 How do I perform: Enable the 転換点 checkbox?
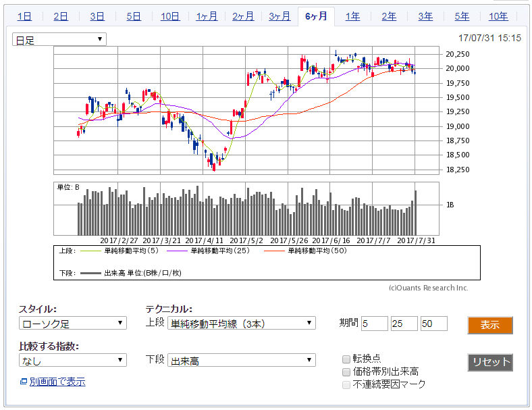pos(346,359)
